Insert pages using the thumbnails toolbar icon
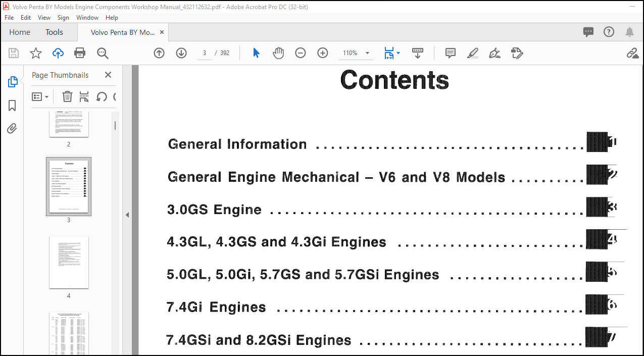Viewport: 644px width, 356px height. (84, 96)
